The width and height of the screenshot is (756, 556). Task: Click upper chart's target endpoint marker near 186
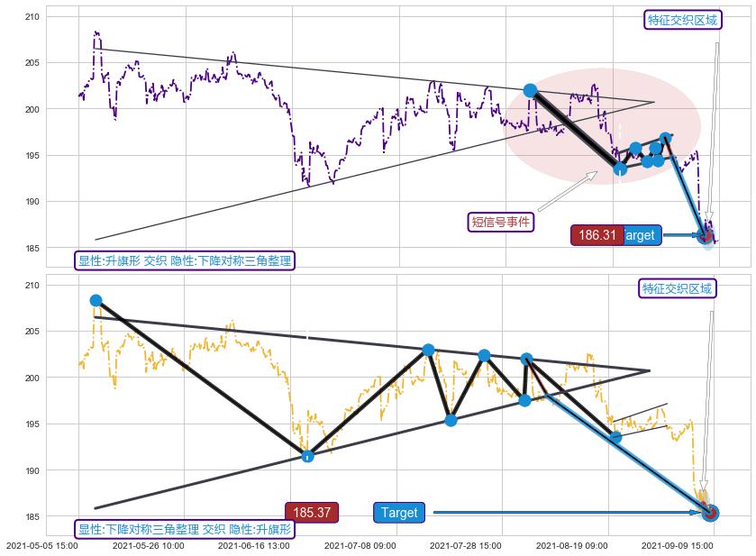click(706, 236)
